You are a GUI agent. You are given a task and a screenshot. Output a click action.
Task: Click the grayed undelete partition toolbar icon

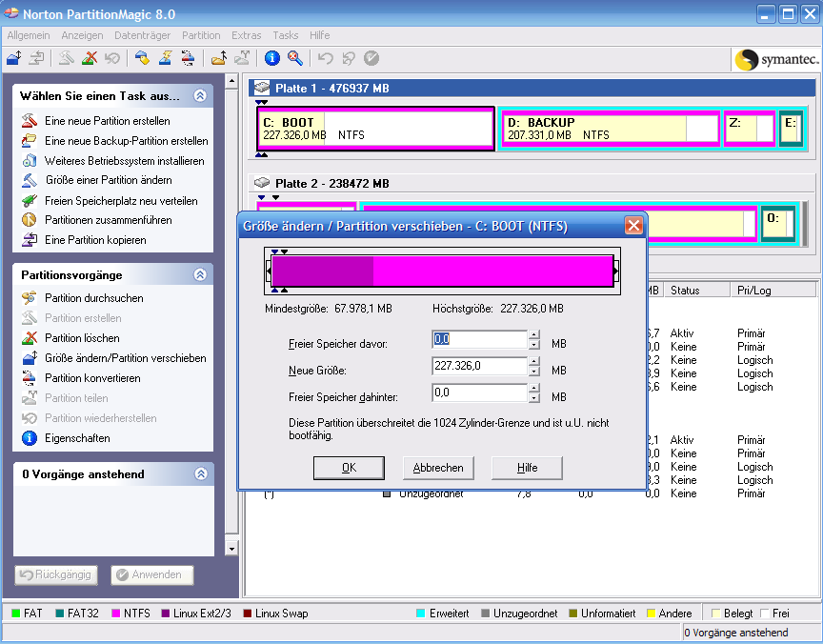(x=112, y=58)
